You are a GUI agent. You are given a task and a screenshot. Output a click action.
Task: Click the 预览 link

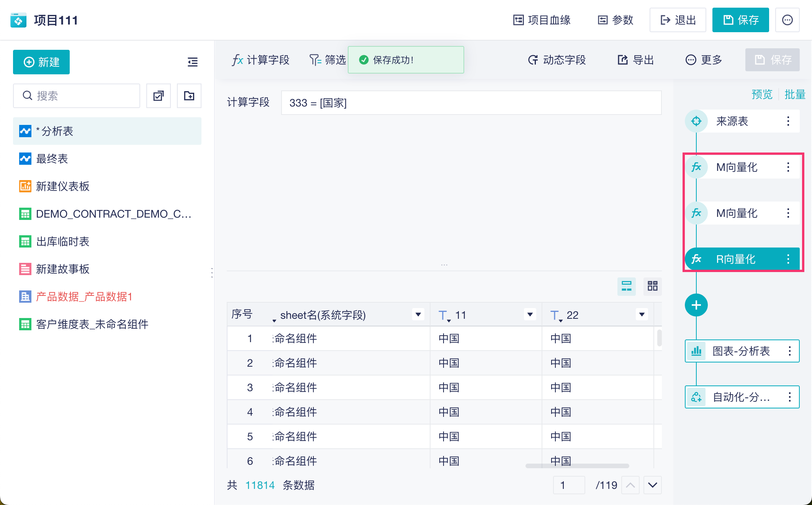(x=761, y=94)
